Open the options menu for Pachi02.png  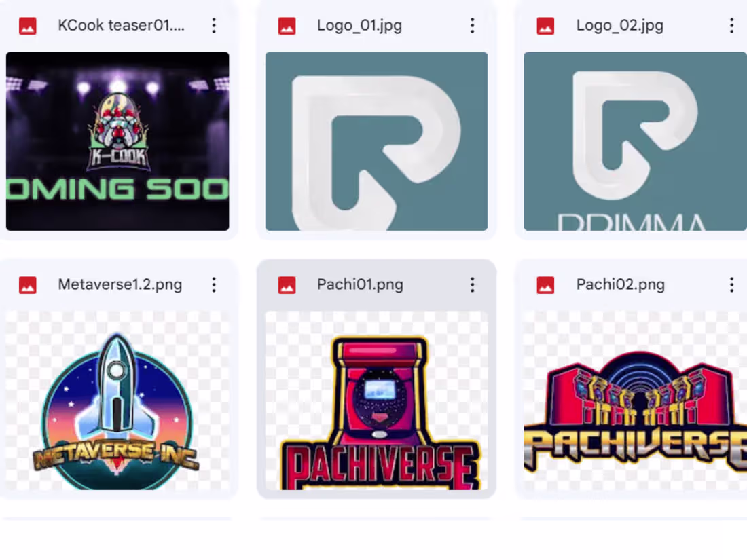(x=731, y=285)
